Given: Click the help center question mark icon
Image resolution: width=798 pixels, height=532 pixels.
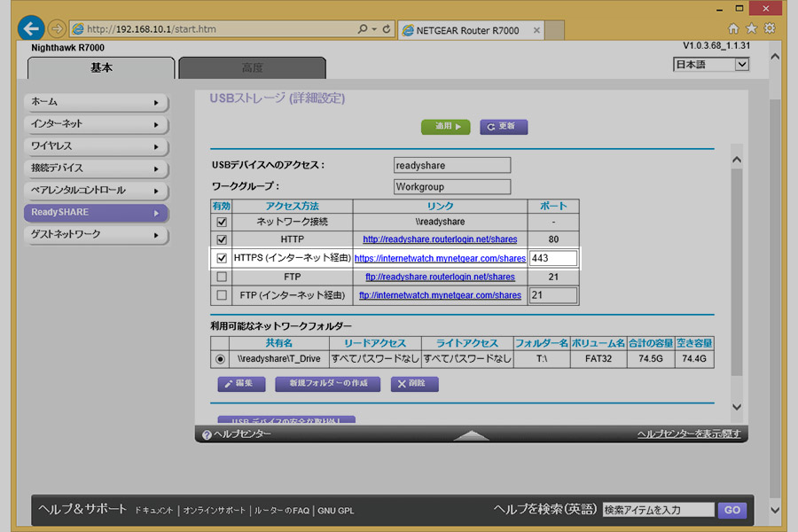Looking at the screenshot, I should (207, 434).
